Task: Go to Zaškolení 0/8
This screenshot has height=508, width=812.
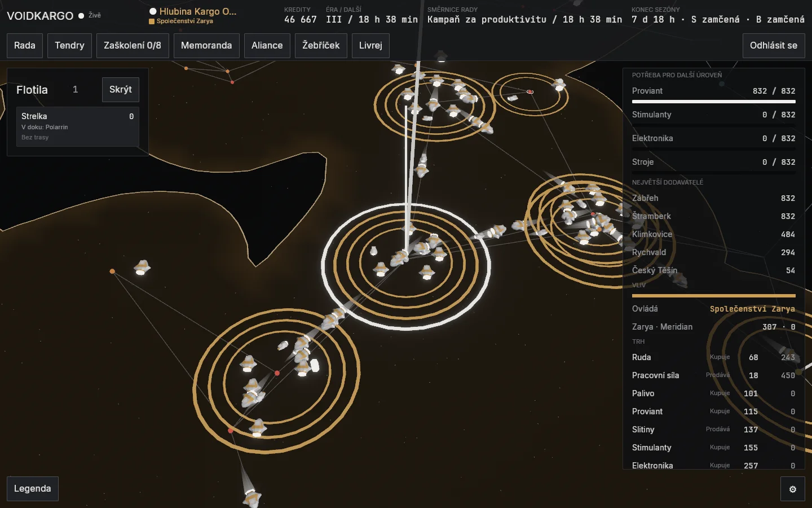Action: click(133, 46)
